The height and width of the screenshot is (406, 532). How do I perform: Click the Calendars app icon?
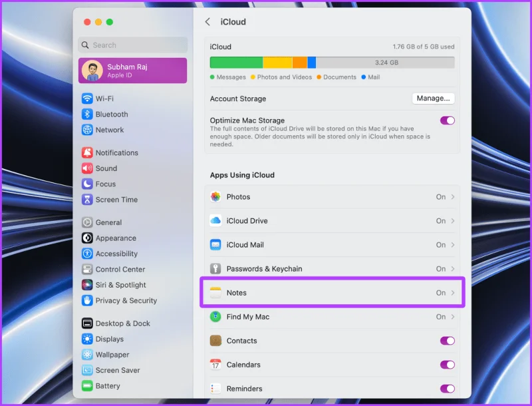[215, 365]
